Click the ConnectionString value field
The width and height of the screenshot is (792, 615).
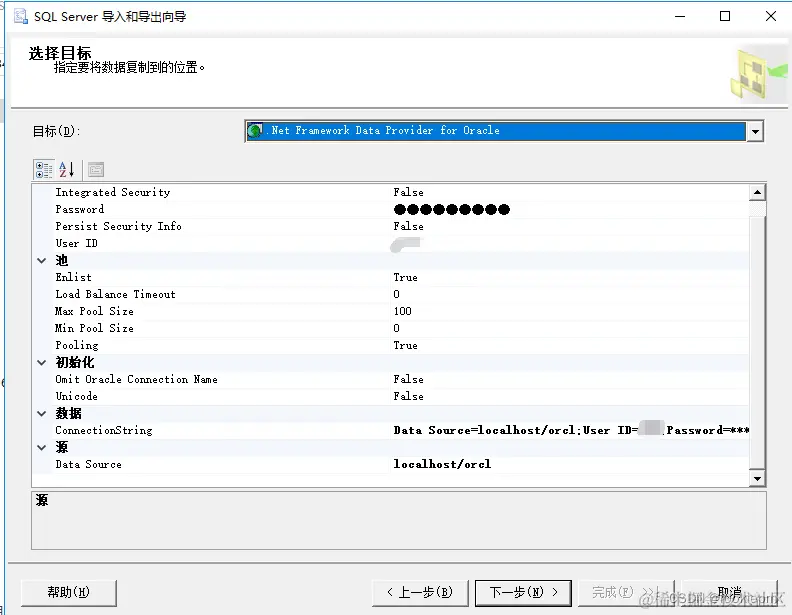coord(569,430)
